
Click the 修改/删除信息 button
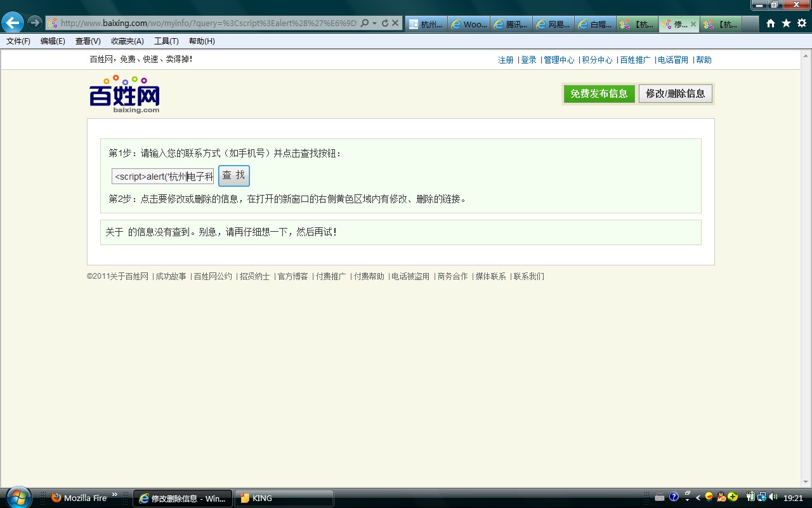point(676,93)
